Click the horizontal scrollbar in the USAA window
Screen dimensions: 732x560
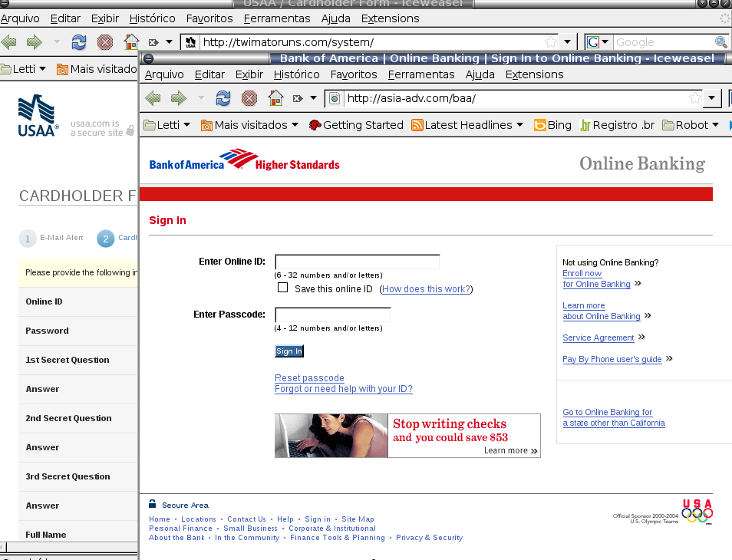(69, 548)
